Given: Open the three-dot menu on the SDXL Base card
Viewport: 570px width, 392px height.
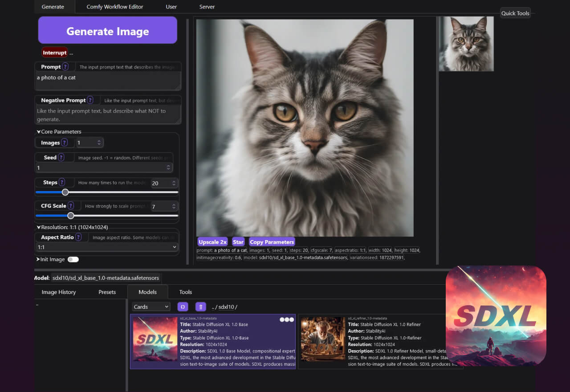Looking at the screenshot, I should click(287, 319).
